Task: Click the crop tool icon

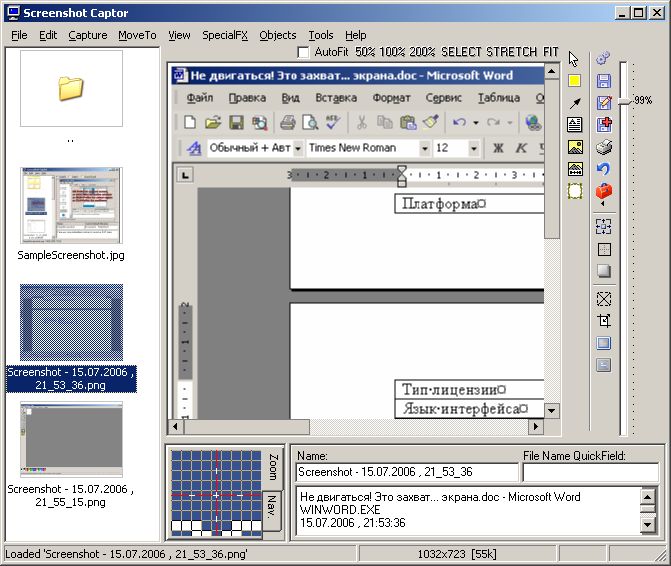Action: pos(604,321)
